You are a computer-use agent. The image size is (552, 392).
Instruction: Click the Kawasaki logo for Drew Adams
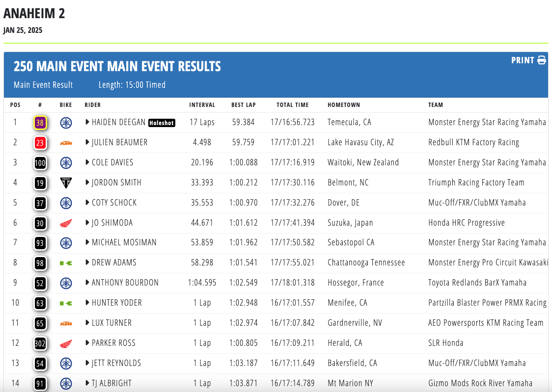click(66, 263)
